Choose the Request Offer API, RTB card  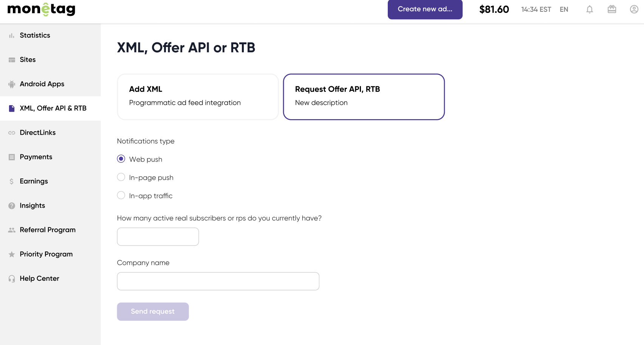pyautogui.click(x=364, y=96)
